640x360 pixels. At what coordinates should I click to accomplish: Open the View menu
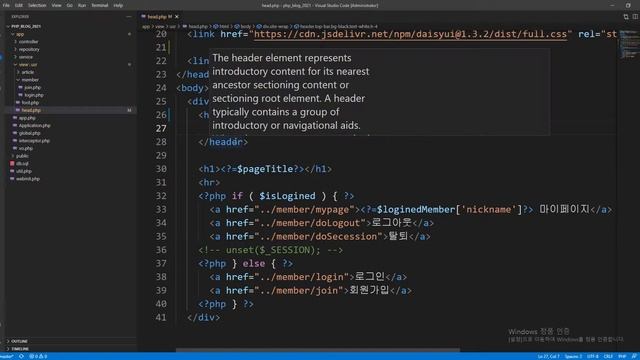coord(56,5)
